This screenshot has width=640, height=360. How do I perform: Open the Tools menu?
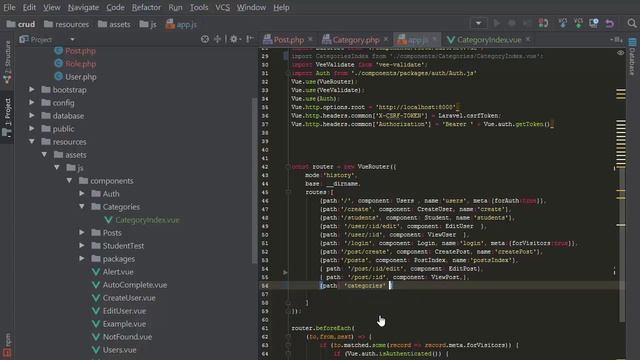click(199, 7)
